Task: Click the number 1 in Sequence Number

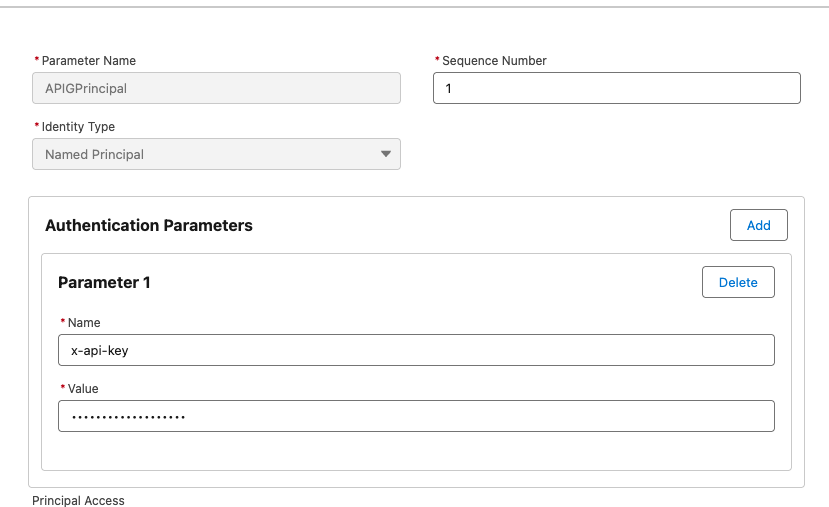Action: point(448,88)
